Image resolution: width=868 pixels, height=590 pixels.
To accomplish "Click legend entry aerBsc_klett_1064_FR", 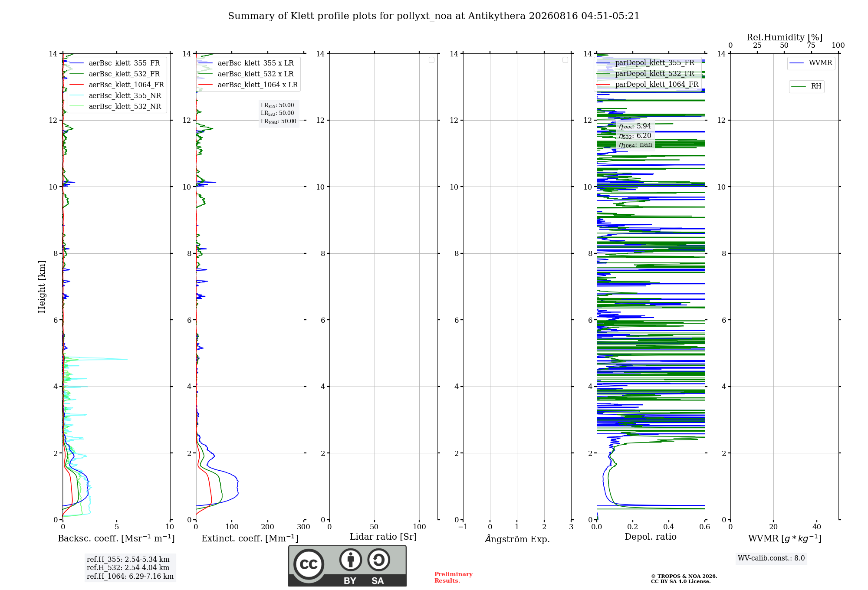I will tap(117, 85).
